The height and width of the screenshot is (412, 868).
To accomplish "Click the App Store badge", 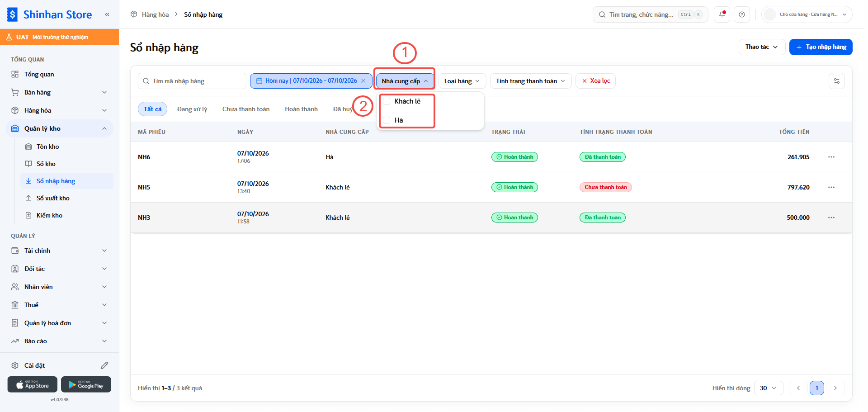I will click(x=33, y=384).
